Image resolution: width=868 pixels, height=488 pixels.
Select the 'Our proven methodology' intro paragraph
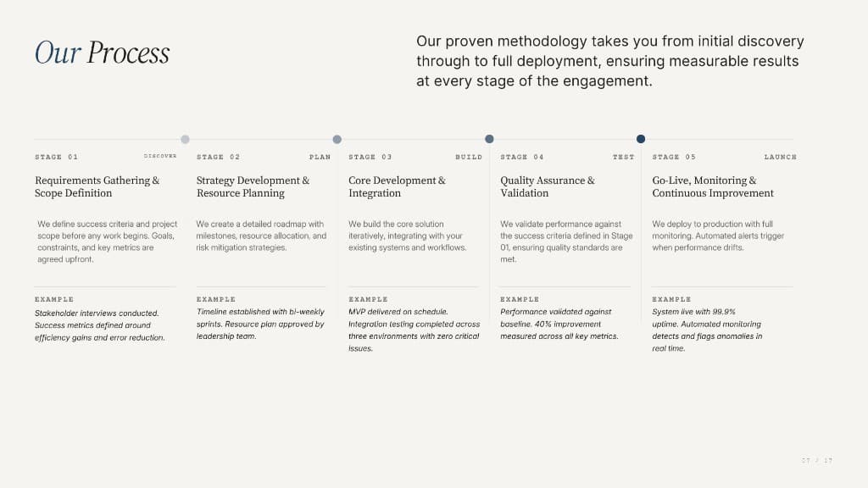click(610, 61)
